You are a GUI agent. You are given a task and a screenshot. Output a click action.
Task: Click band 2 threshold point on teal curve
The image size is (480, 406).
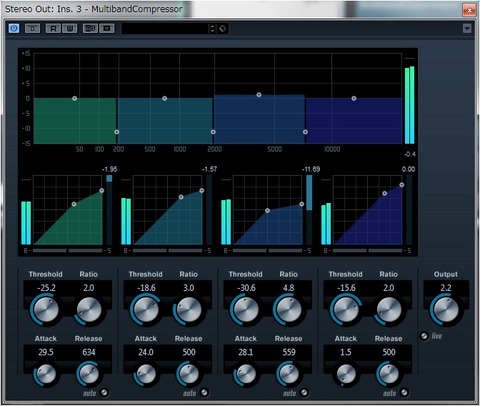click(181, 197)
